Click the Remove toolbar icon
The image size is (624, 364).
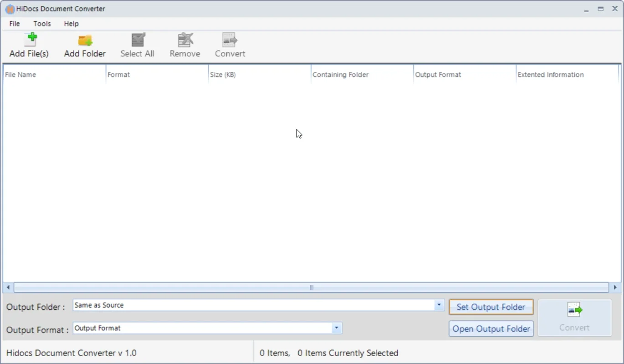coord(185,40)
